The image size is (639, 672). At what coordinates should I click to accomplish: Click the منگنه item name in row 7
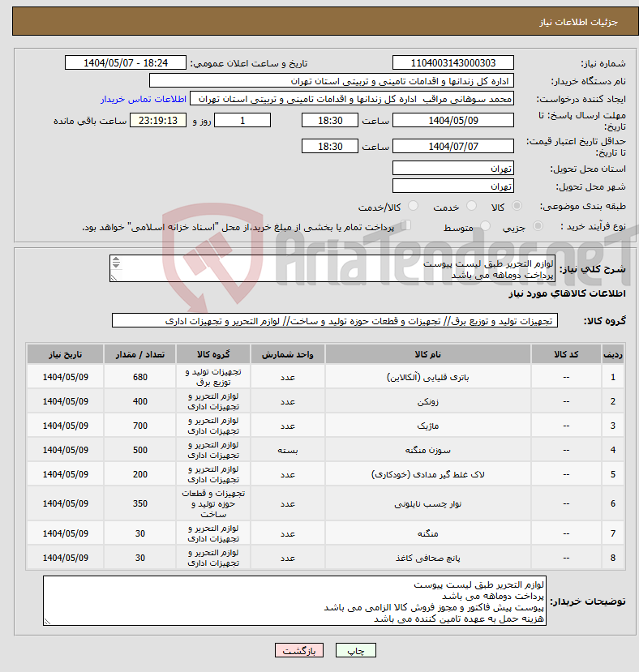427,533
